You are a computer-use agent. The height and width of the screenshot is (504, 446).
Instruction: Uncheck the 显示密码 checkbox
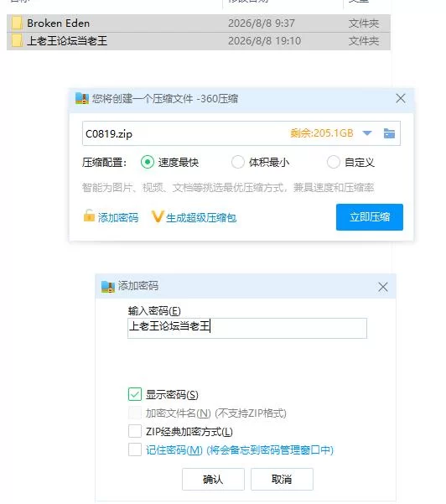pyautogui.click(x=135, y=394)
